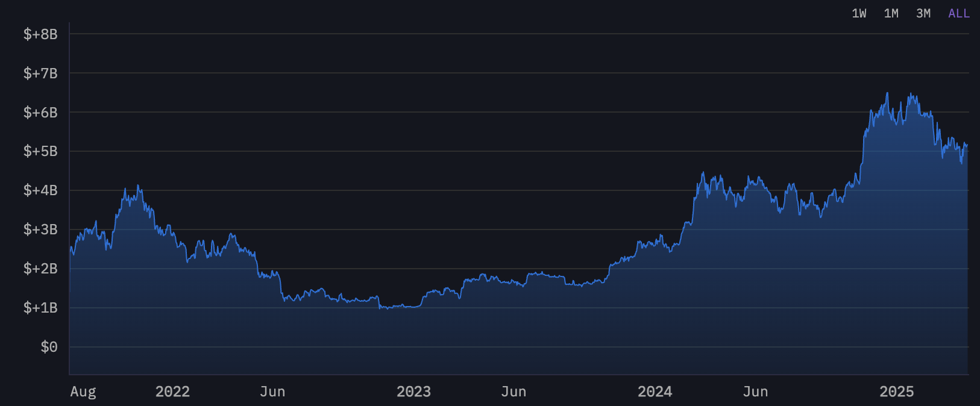Click the $+3B axis label

pos(40,230)
